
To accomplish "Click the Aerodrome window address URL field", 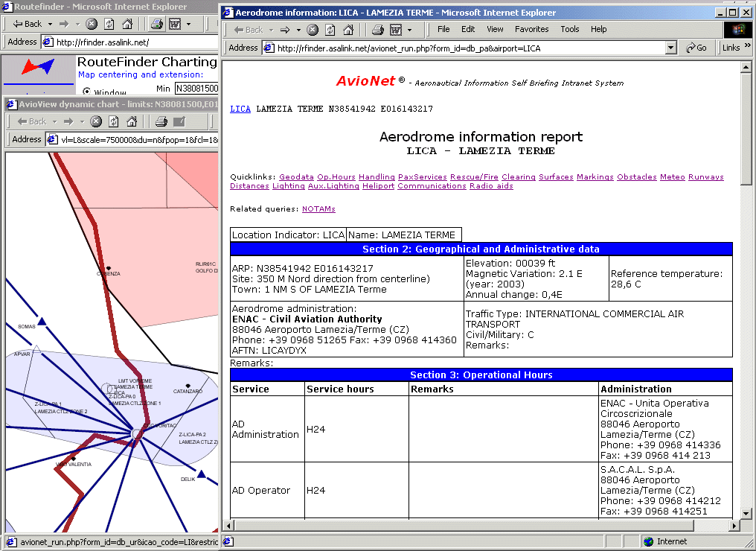I will 465,48.
